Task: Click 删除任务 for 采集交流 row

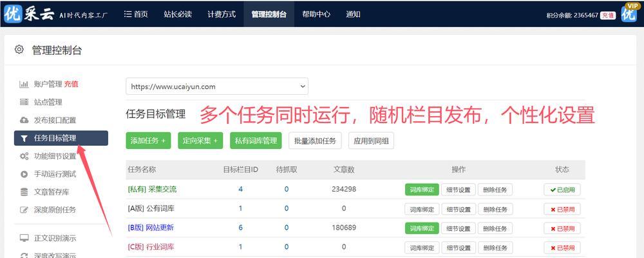Action: click(495, 190)
